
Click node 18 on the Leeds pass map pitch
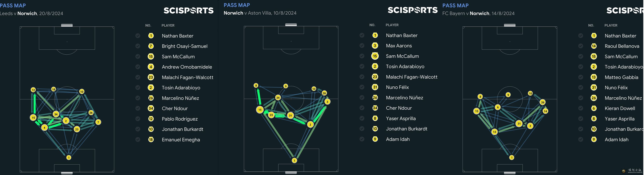click(53, 89)
